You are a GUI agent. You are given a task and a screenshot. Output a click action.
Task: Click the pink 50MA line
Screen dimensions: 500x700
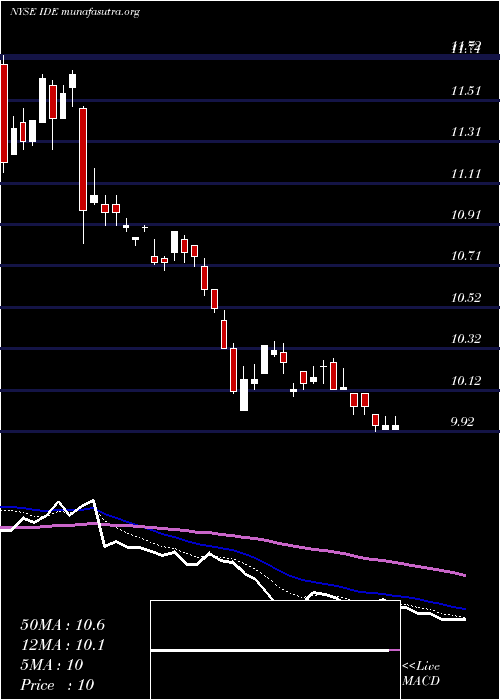pos(232,536)
